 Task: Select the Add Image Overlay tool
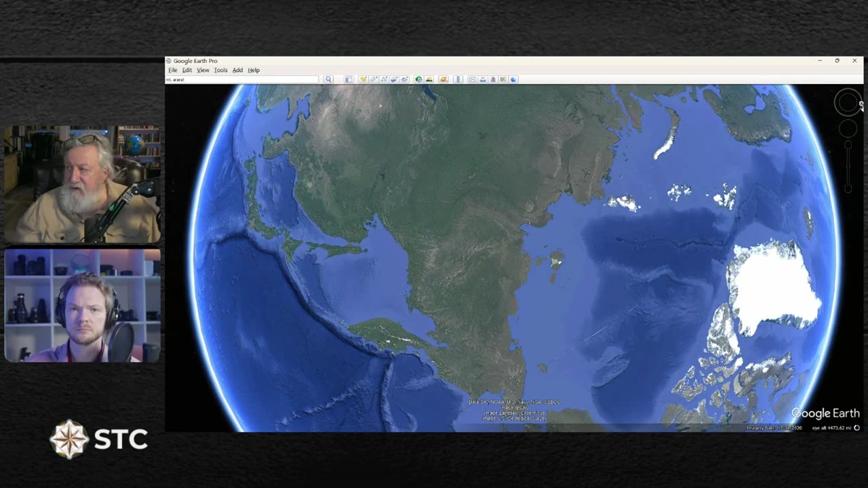[394, 79]
